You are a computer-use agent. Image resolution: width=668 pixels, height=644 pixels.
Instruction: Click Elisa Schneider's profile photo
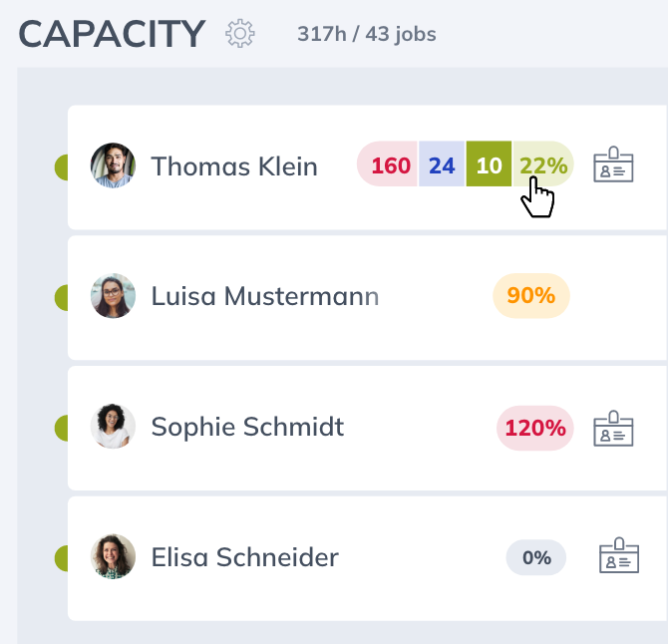pyautogui.click(x=113, y=557)
